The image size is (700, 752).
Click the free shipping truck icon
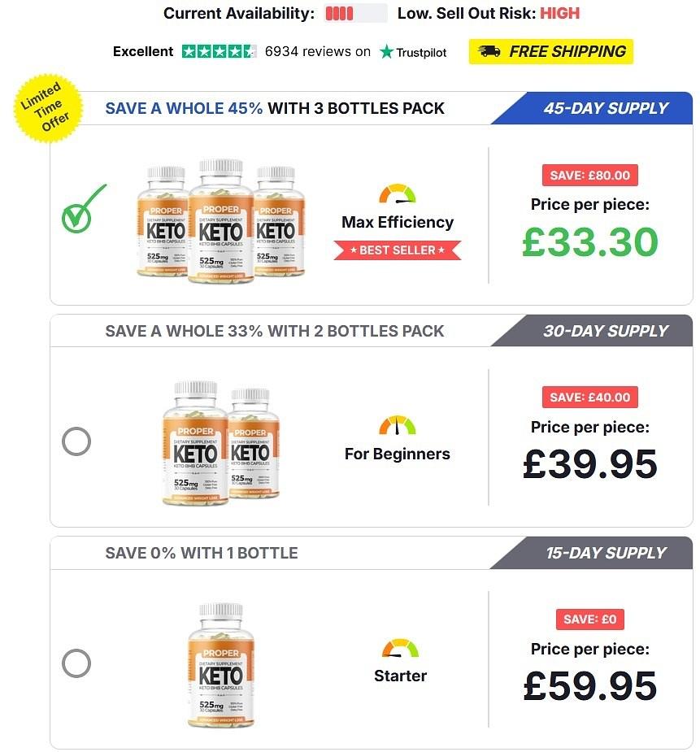[x=489, y=51]
